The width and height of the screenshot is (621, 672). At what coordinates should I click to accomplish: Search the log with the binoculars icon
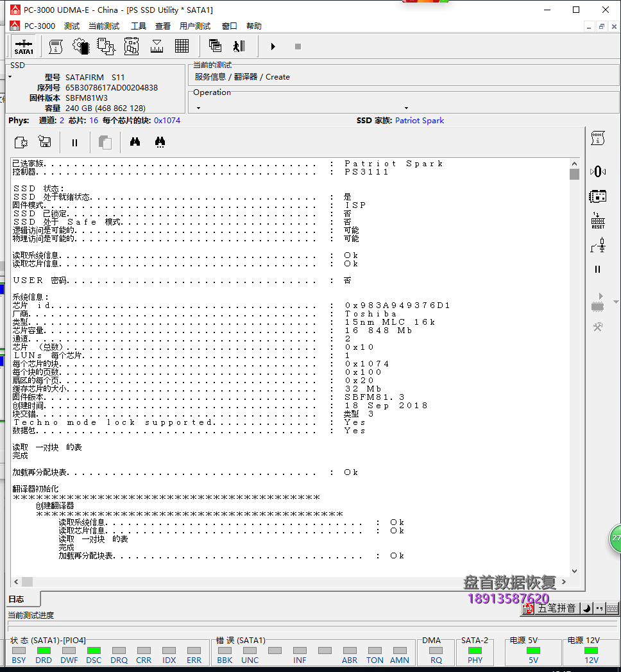[135, 141]
